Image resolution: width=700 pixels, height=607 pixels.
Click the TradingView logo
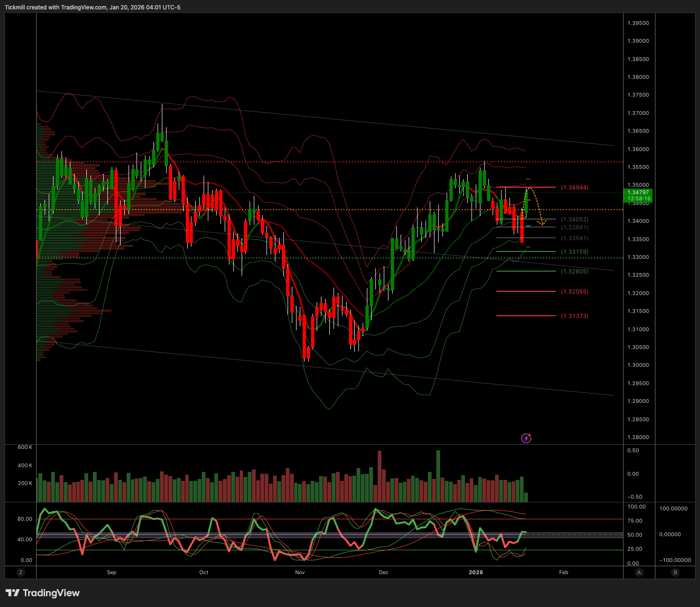[43, 593]
